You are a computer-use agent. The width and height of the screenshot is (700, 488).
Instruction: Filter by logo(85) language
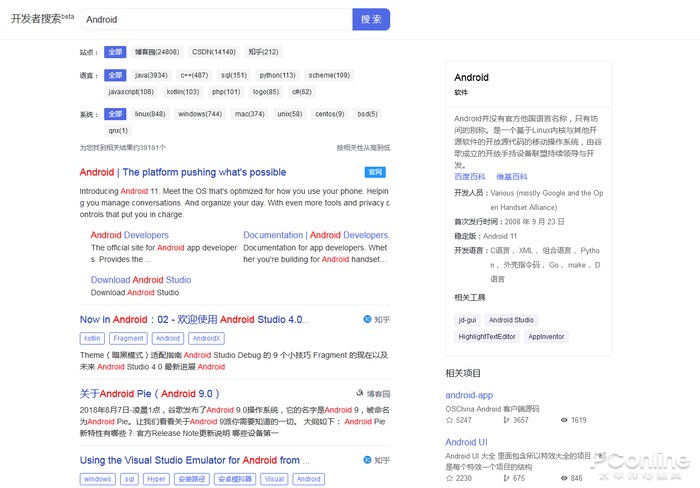coord(266,92)
